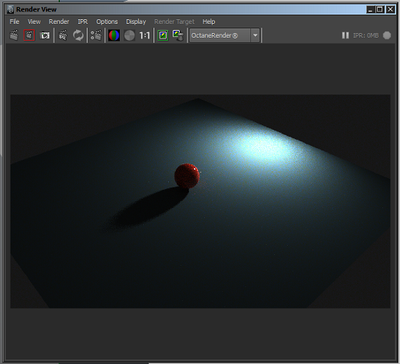400x364 pixels.
Task: Open the IPR menu
Action: pos(83,22)
